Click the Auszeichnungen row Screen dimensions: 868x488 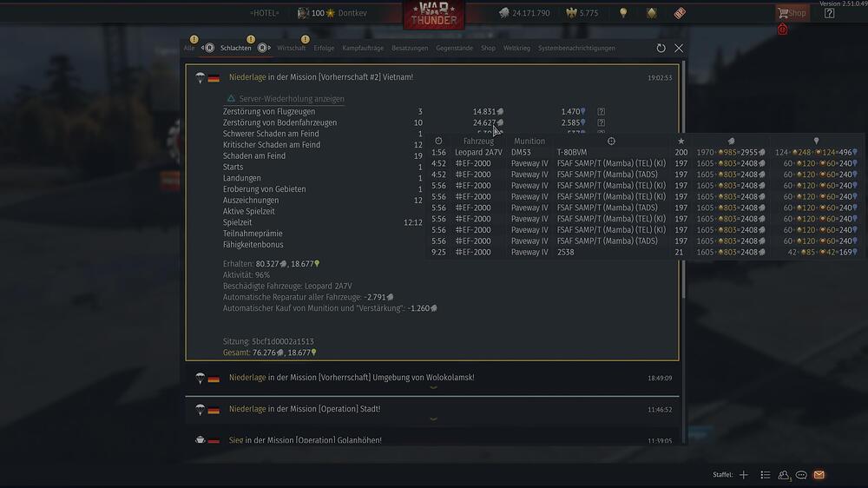[323, 201]
